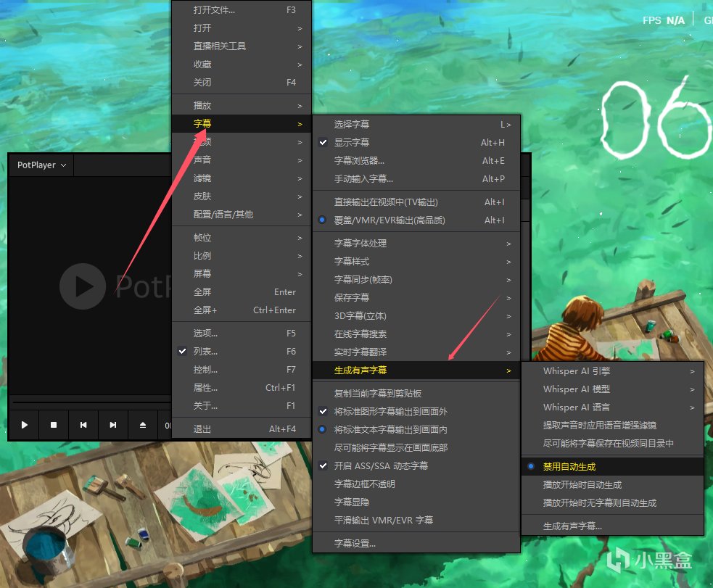Click 退出 to exit PotPlayer
The image size is (713, 588).
(242, 429)
